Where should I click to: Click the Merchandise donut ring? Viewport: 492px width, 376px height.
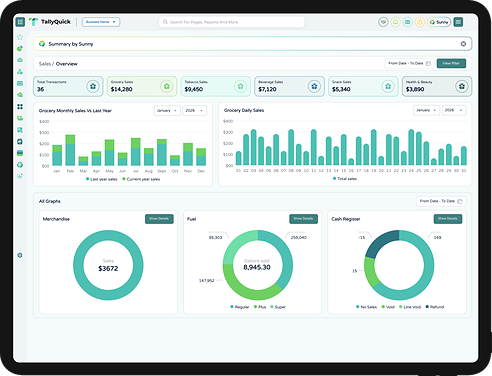click(x=78, y=265)
